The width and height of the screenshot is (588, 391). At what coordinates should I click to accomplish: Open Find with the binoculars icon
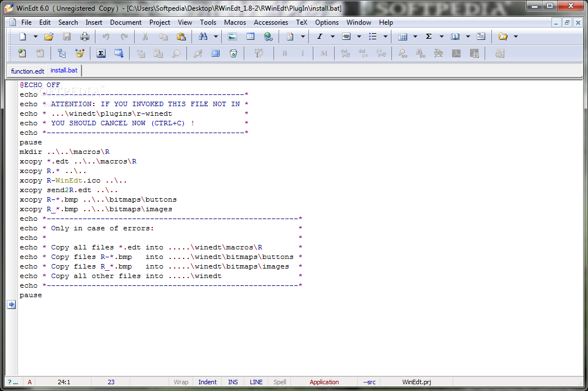coord(203,37)
